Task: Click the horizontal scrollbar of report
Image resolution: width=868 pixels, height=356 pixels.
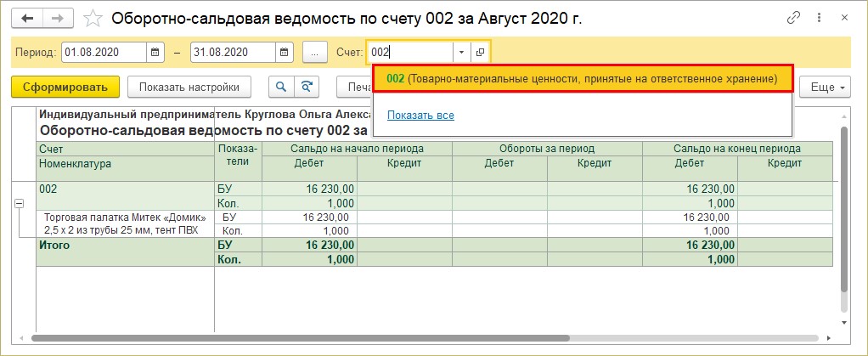Action: (x=301, y=337)
